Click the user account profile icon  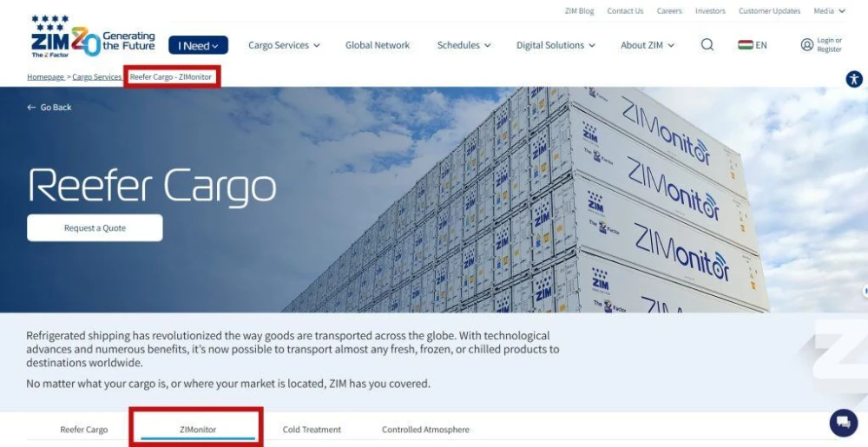click(x=807, y=45)
